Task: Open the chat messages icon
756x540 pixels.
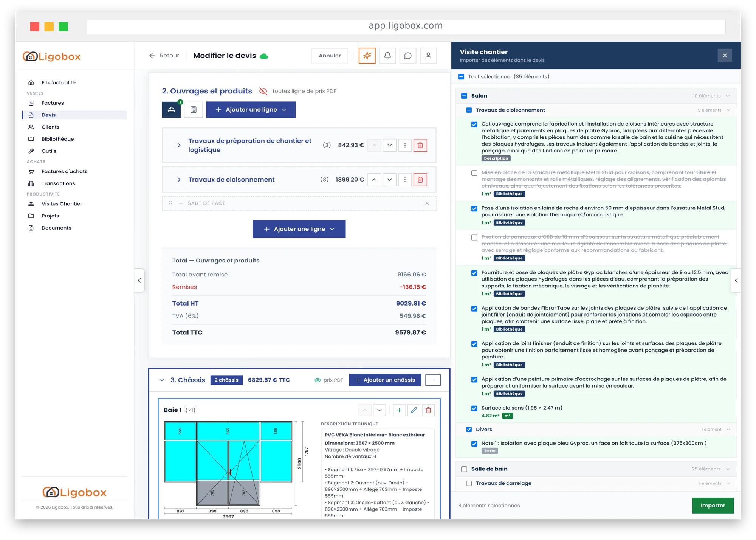Action: (x=408, y=56)
